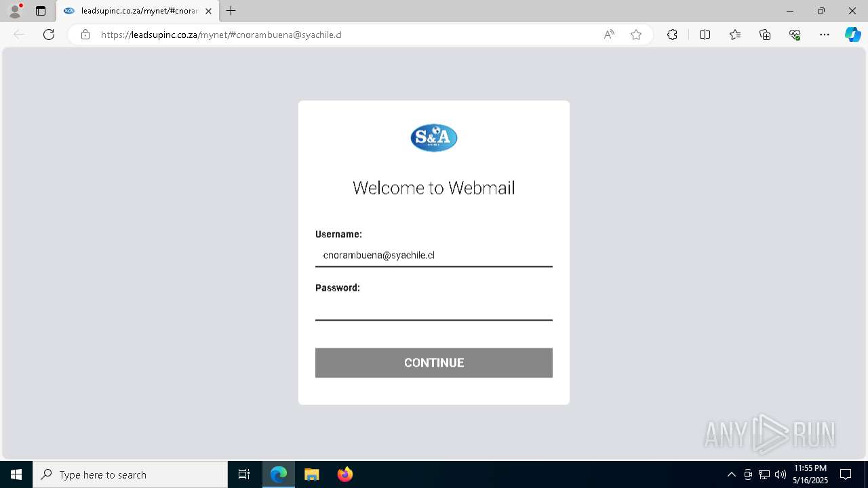Click the address bar URL
This screenshot has height=488, width=868.
pyautogui.click(x=221, y=35)
